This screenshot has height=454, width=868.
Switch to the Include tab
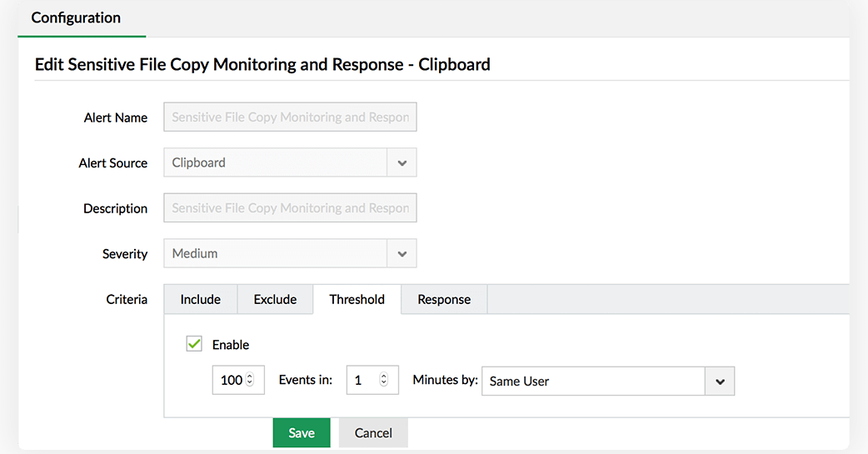201,299
